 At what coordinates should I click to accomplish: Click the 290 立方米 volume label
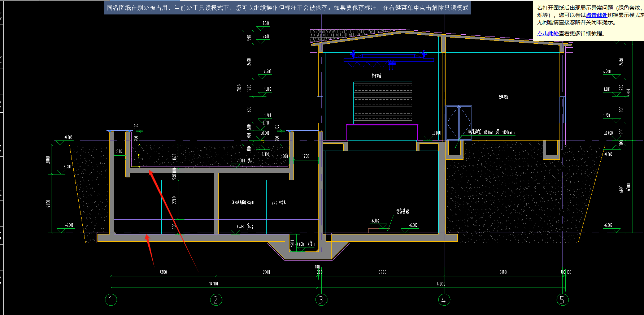(x=279, y=203)
